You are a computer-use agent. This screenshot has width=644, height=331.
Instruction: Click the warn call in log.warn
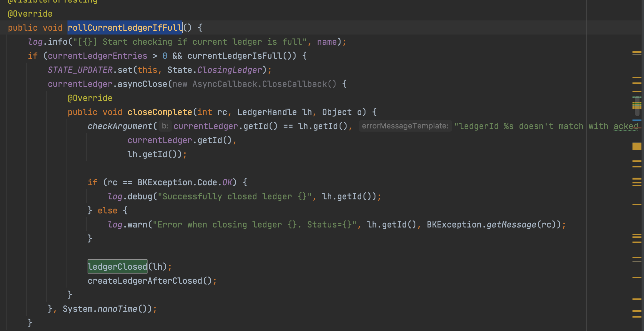(137, 225)
